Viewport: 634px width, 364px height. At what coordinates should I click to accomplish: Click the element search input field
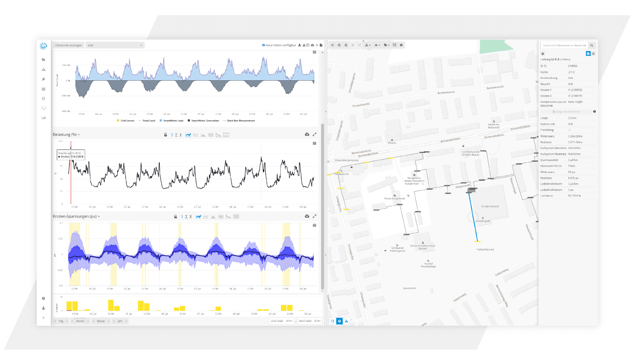(x=564, y=45)
